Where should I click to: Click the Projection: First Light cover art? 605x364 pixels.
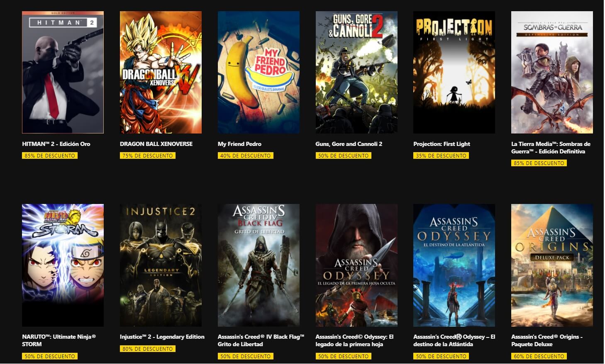coord(454,72)
